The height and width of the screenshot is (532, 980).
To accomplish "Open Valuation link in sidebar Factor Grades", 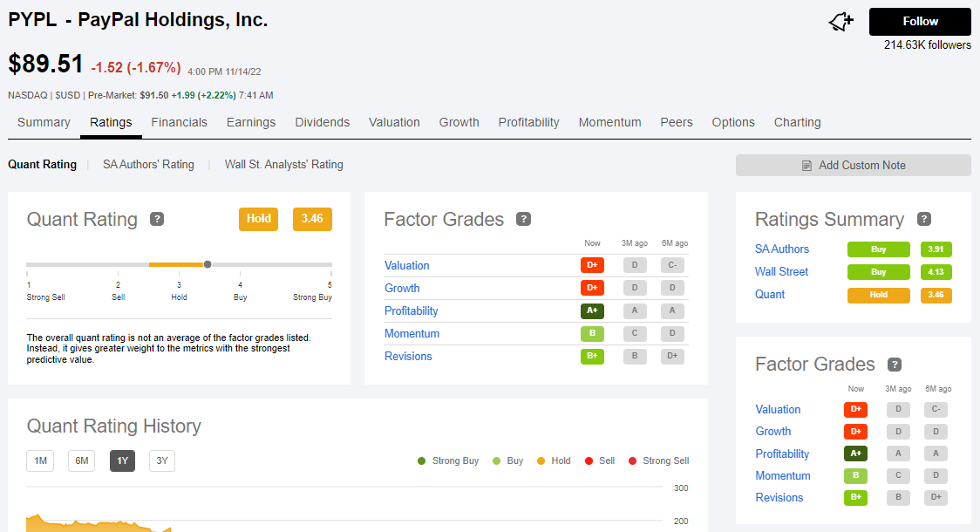I will 778,410.
